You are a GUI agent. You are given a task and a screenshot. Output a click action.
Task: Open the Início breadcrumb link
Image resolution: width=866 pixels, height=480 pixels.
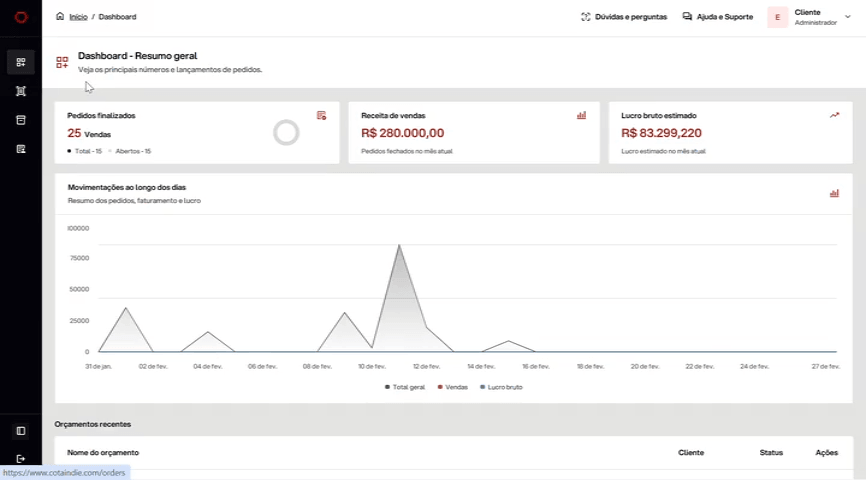point(78,17)
